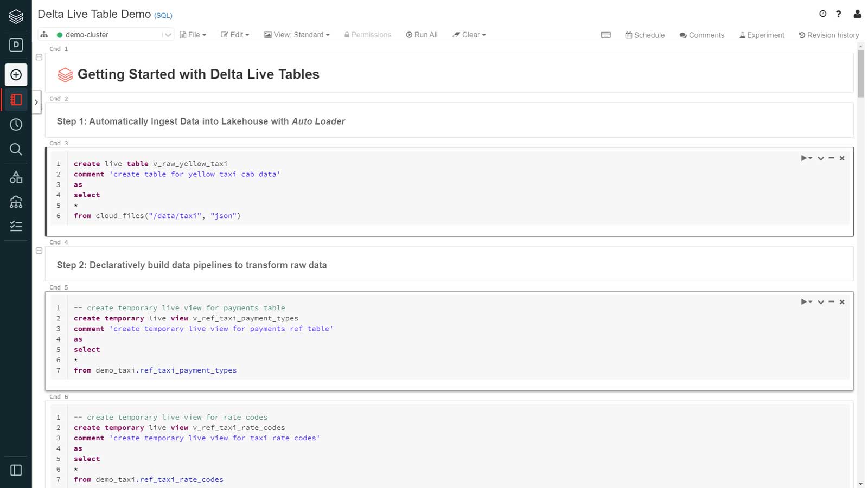Open the File menu

(193, 35)
